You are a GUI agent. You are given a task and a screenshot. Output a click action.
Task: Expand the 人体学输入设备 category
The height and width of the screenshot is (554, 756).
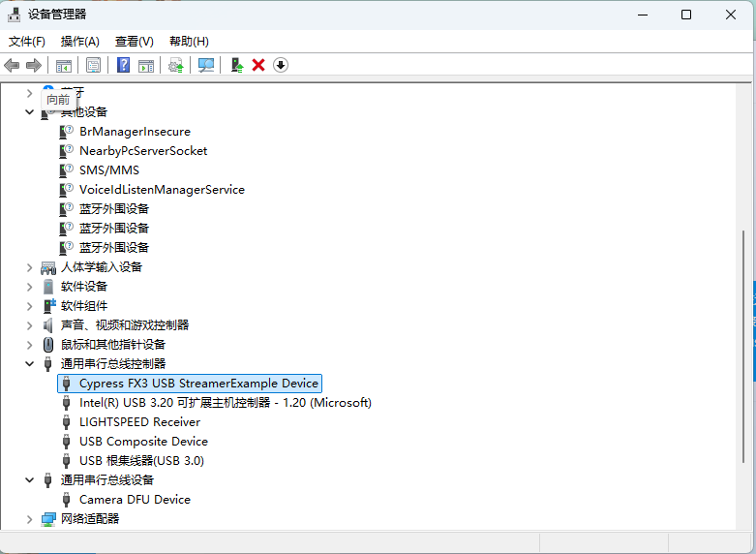(x=29, y=267)
